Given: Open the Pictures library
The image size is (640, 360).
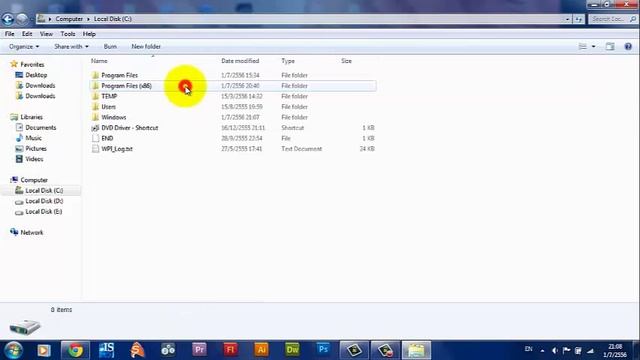Looking at the screenshot, I should 36,149.
